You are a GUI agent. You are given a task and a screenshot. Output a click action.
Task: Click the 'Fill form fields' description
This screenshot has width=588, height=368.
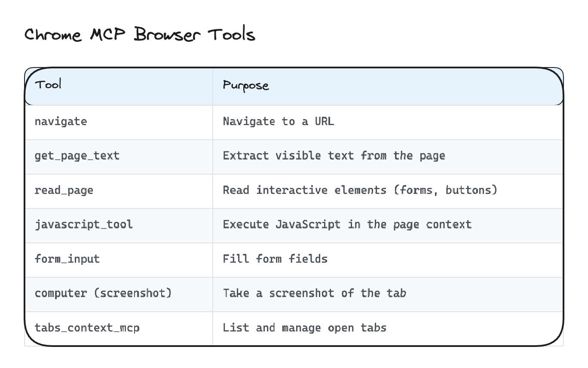coord(275,259)
